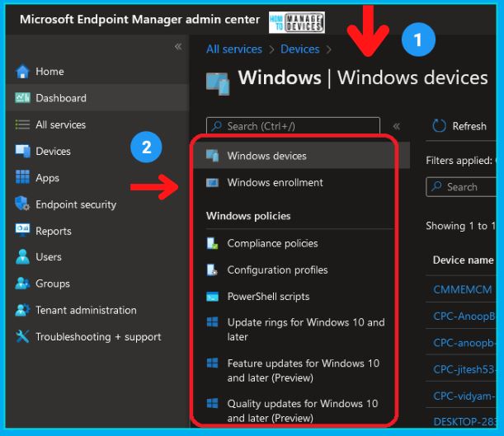Viewport: 504px width, 436px height.
Task: Click the Endpoint security shield icon
Action: click(x=22, y=204)
